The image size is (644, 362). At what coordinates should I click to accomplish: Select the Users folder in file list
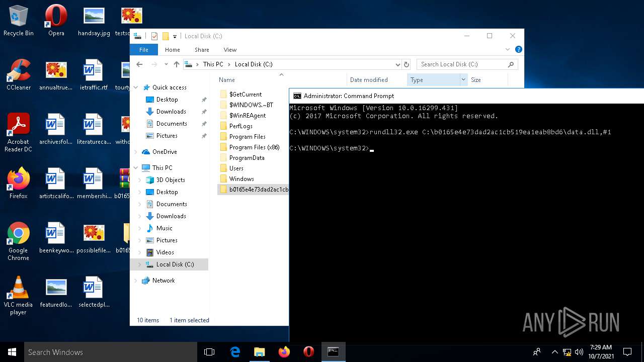(x=236, y=168)
